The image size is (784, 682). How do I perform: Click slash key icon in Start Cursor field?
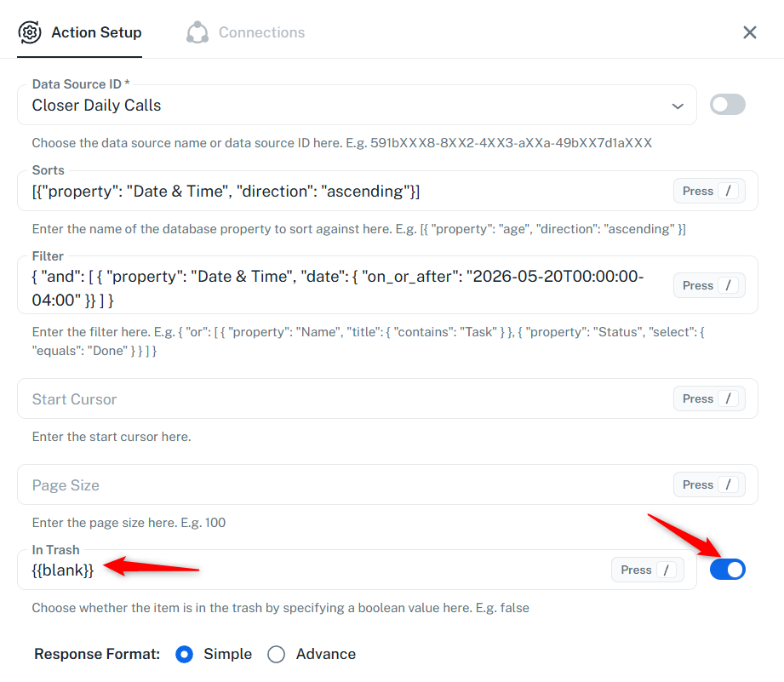tap(728, 398)
